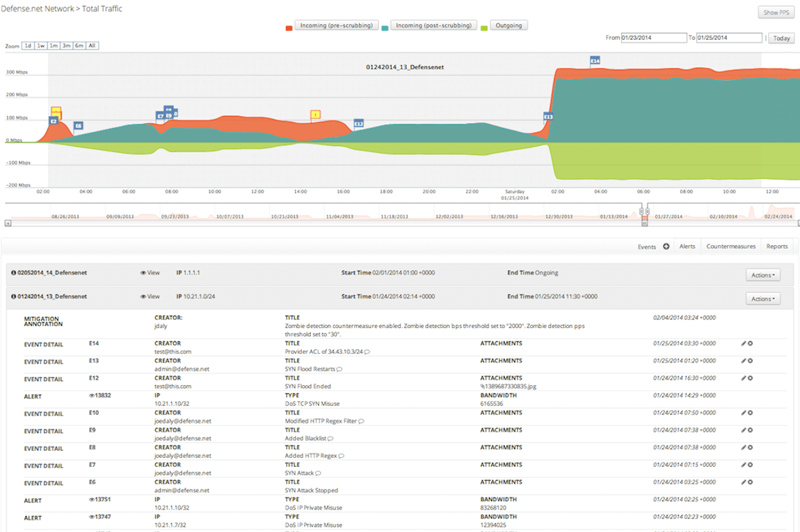800x532 pixels.
Task: Open comment bubble on Added HTTP Regex
Action: 341,456
